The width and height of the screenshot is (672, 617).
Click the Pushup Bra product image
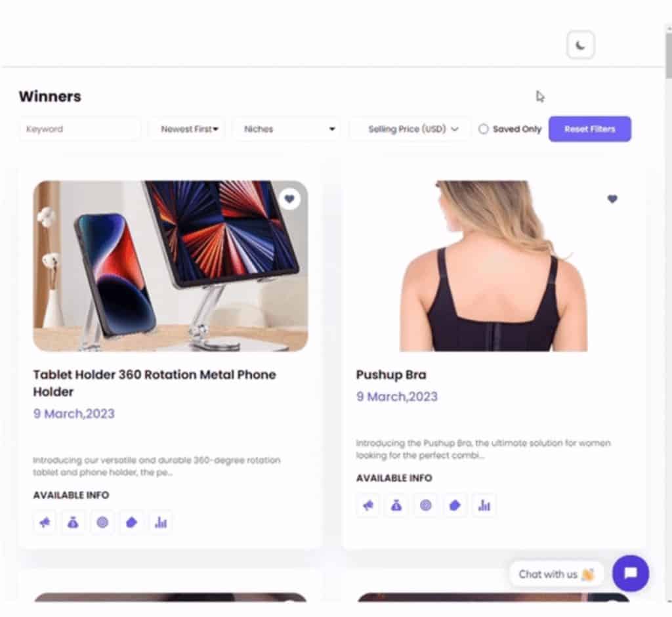493,266
